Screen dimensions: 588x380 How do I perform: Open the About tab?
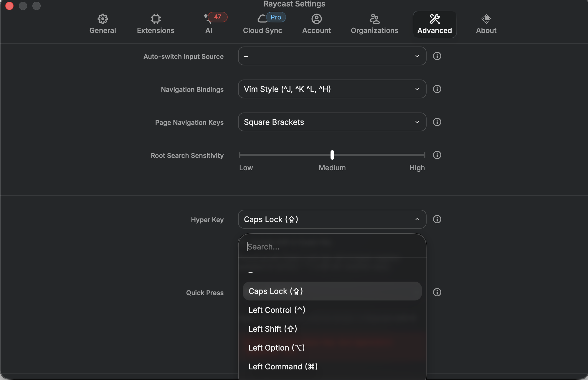coord(486,24)
